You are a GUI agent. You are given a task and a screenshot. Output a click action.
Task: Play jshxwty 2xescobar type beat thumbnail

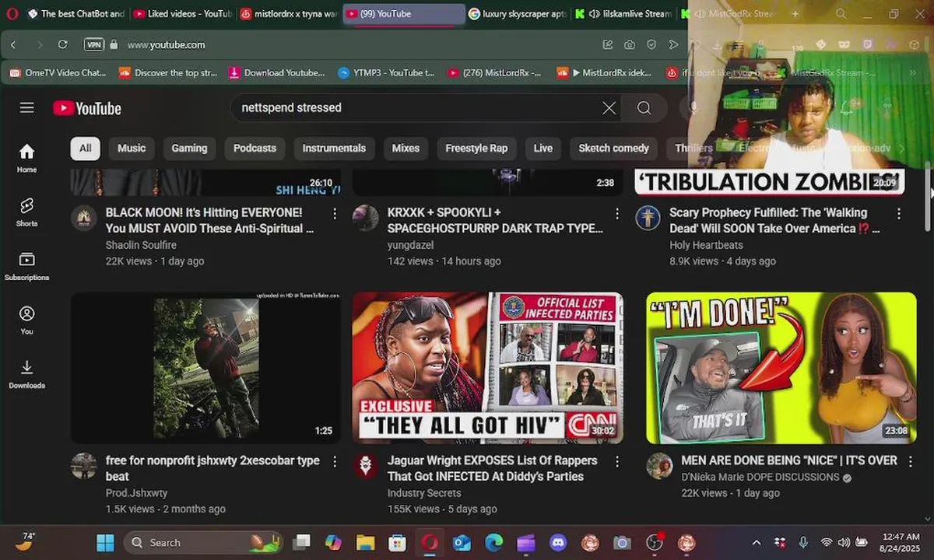click(x=205, y=368)
